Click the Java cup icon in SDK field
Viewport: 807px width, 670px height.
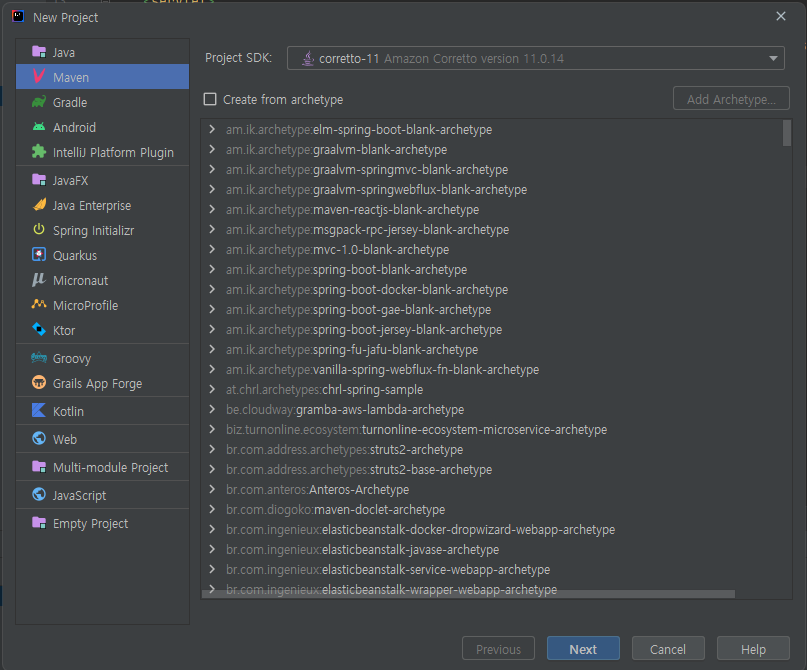(308, 58)
